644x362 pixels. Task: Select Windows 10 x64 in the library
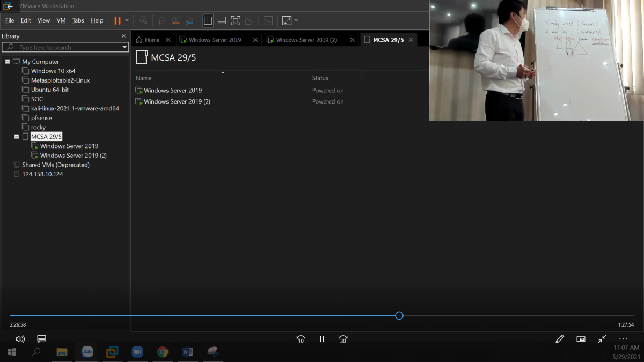pyautogui.click(x=53, y=71)
